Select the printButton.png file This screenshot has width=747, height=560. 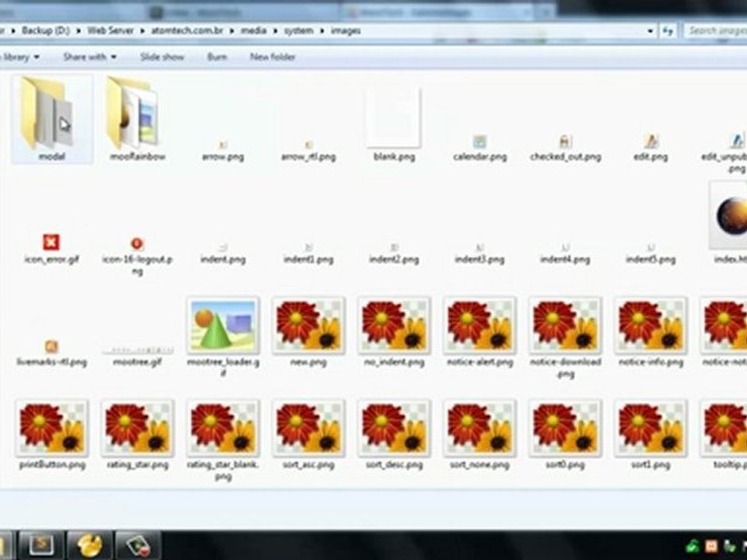pos(51,436)
